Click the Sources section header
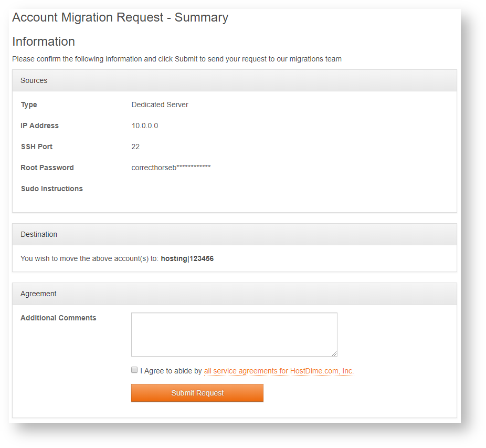486x448 pixels. click(34, 80)
